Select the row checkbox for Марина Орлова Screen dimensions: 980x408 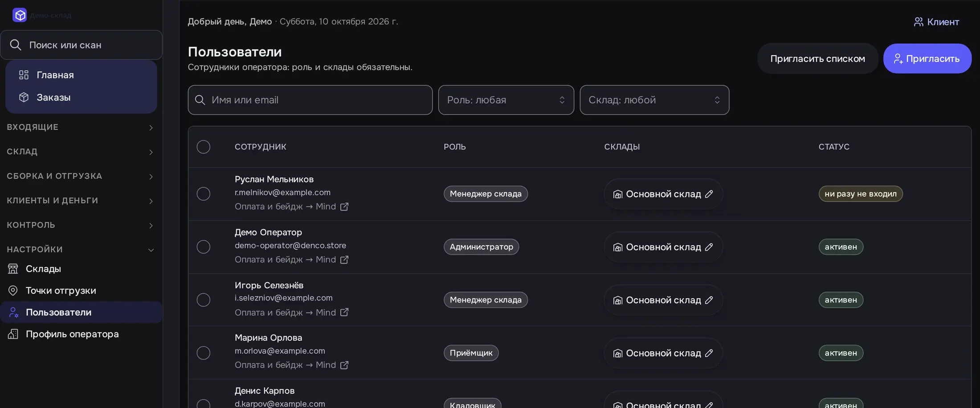pyautogui.click(x=204, y=353)
